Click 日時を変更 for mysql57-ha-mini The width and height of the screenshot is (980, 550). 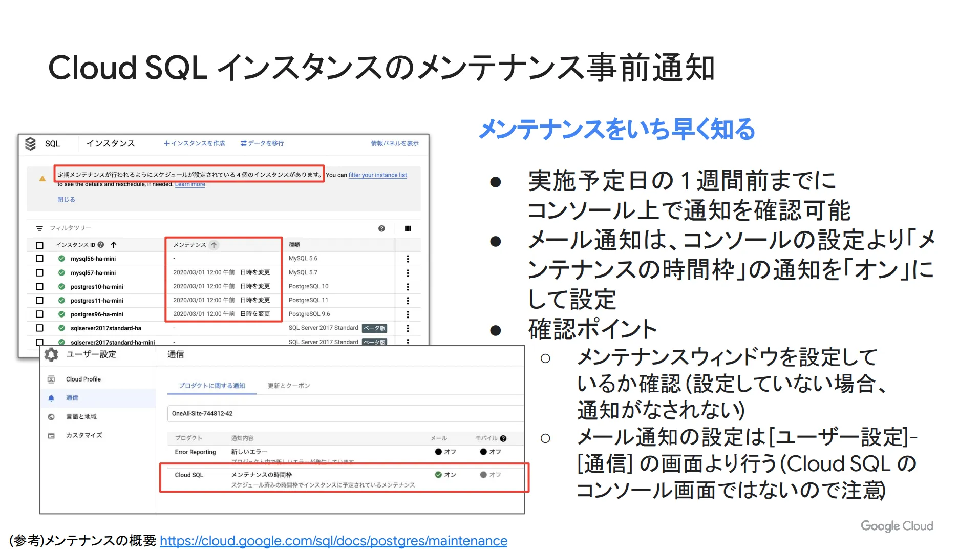pos(255,272)
